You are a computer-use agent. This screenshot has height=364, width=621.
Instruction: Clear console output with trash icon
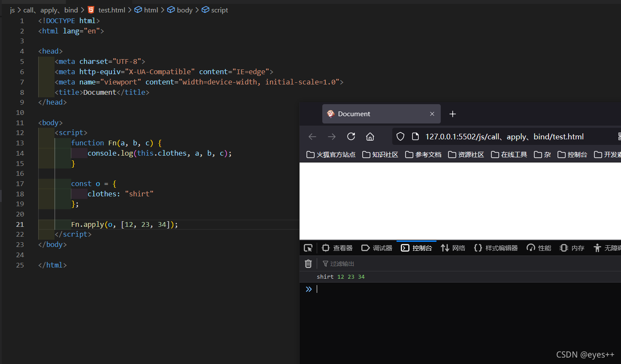pyautogui.click(x=308, y=264)
